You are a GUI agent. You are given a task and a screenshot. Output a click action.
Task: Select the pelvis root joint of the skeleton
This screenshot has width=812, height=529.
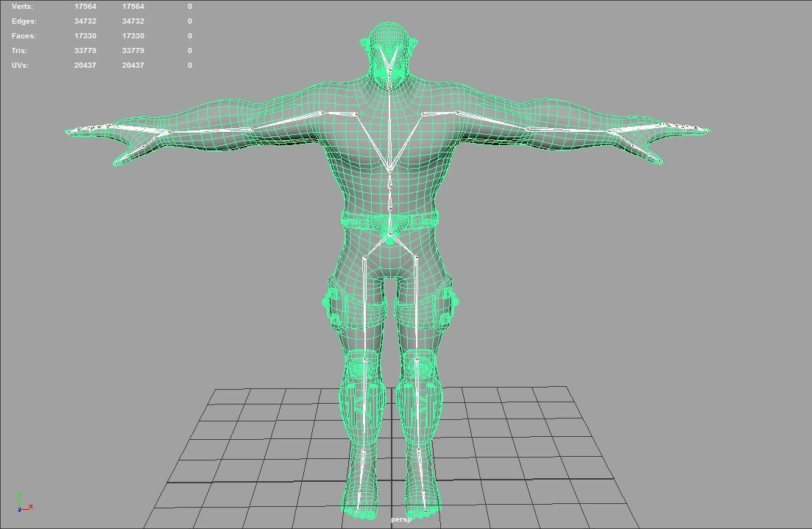(x=390, y=235)
